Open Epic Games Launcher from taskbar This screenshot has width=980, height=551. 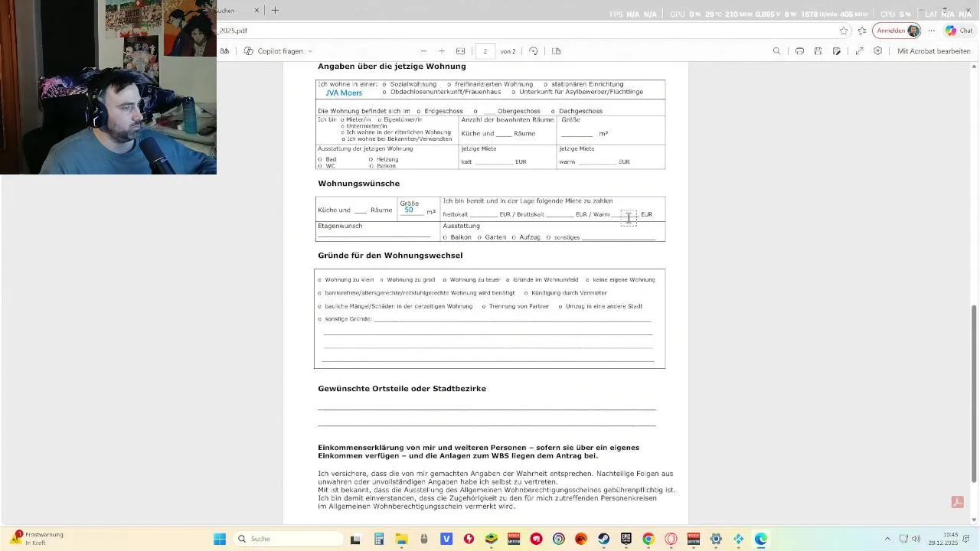coord(626,539)
